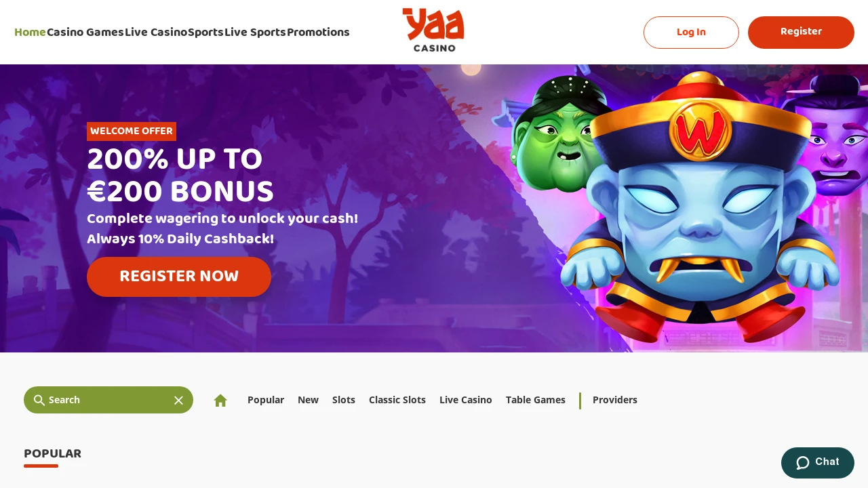868x488 pixels.
Task: Click the Register button in header
Action: pos(801,33)
